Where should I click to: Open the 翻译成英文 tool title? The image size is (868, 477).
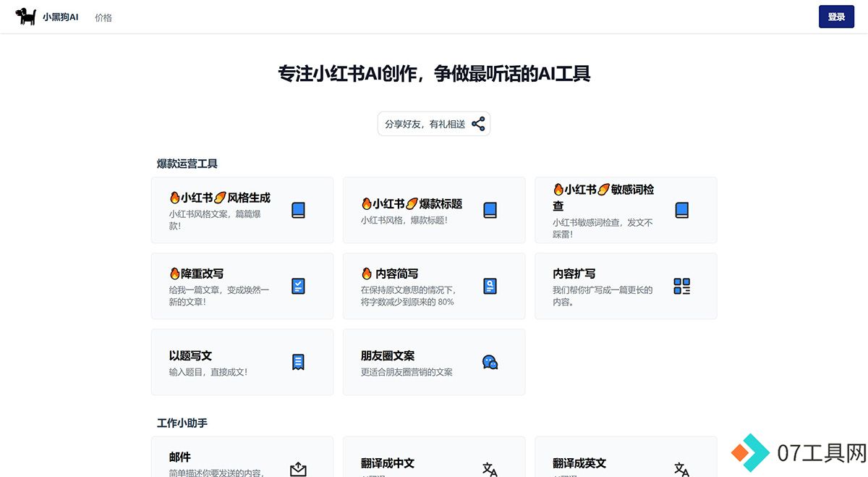tap(579, 463)
